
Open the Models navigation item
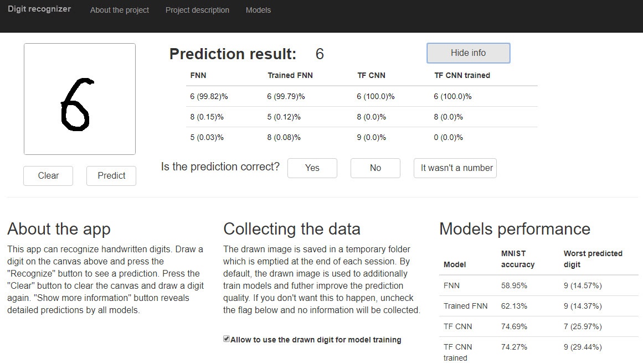pyautogui.click(x=258, y=10)
